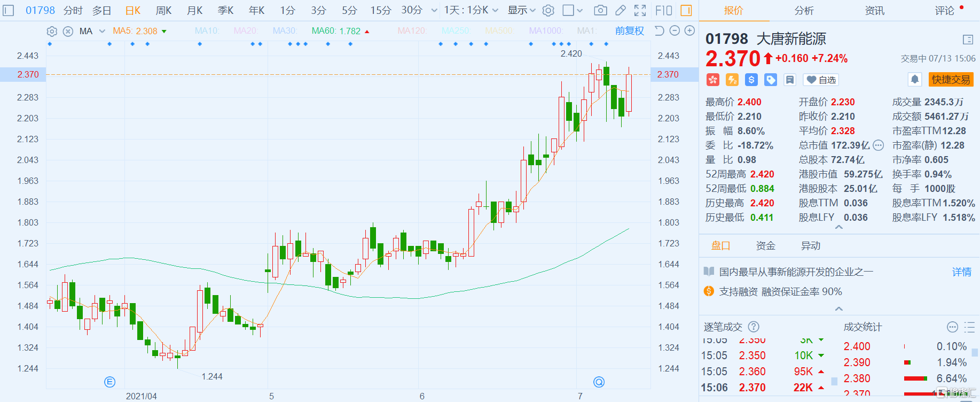The width and height of the screenshot is (980, 402).
Task: Take a chart screenshot with the camera icon
Action: click(600, 10)
